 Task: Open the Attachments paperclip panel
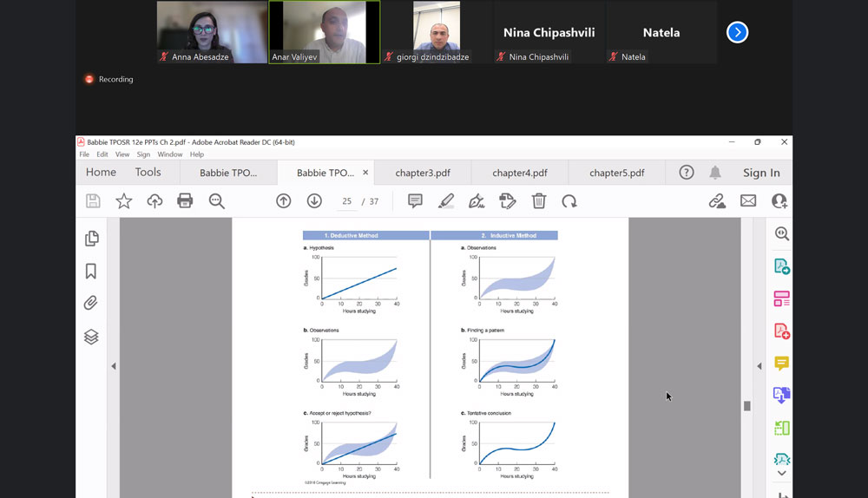pos(91,304)
